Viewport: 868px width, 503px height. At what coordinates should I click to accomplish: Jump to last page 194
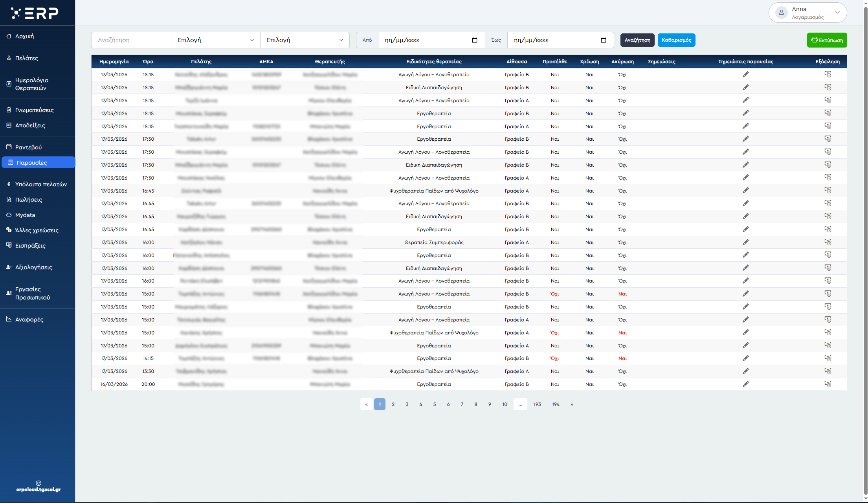556,404
